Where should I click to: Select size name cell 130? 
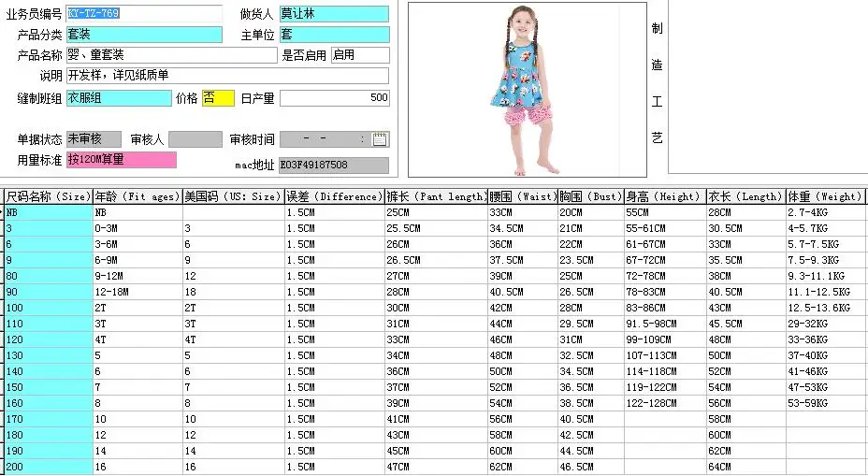click(49, 356)
